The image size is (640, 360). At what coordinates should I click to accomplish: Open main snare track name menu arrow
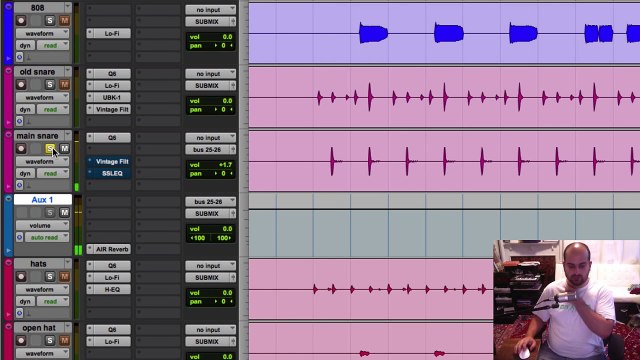(x=68, y=136)
